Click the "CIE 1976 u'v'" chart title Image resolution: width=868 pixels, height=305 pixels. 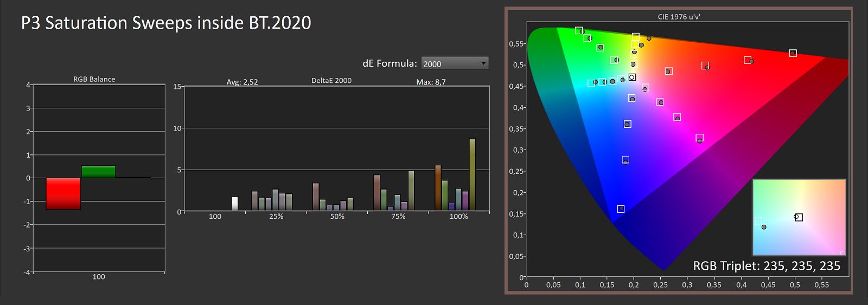point(679,17)
